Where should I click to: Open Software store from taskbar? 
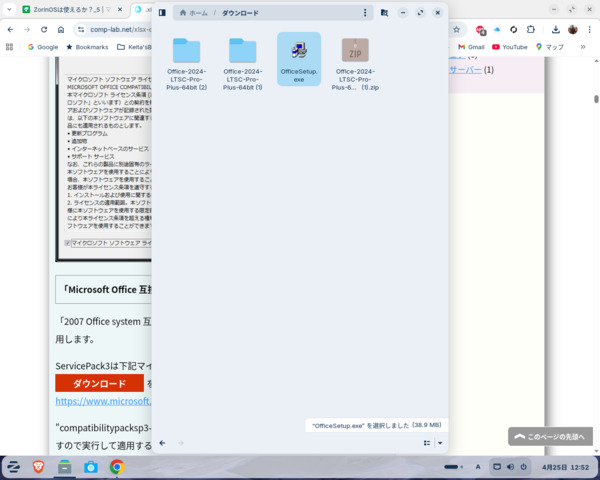[x=91, y=467]
